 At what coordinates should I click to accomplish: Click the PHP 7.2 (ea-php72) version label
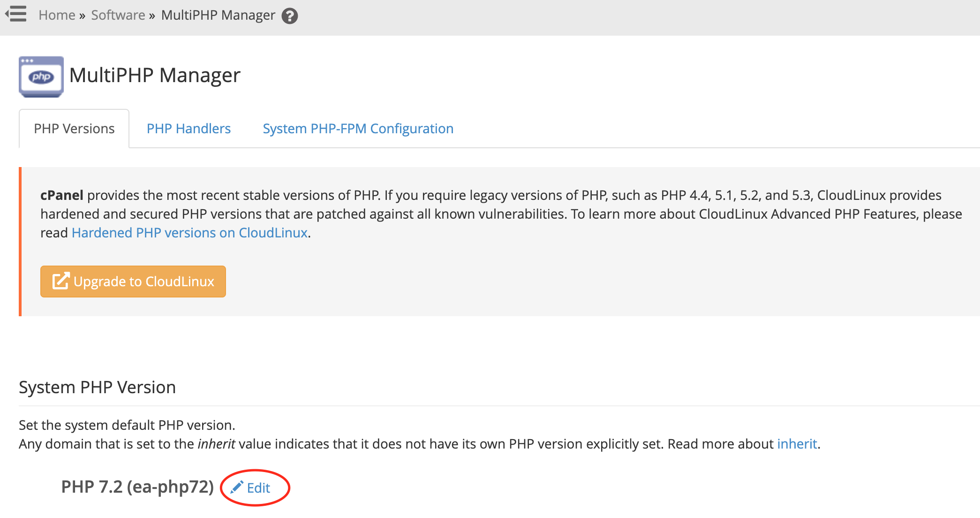click(x=137, y=487)
